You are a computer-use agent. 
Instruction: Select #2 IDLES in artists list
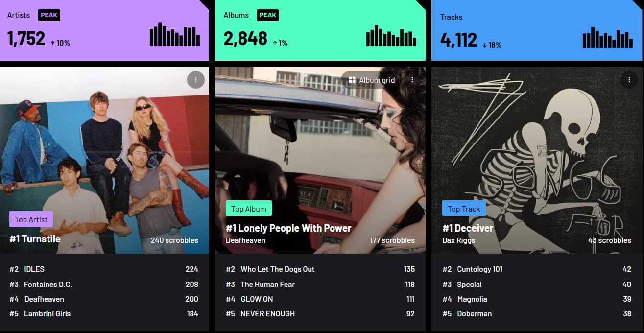point(104,269)
